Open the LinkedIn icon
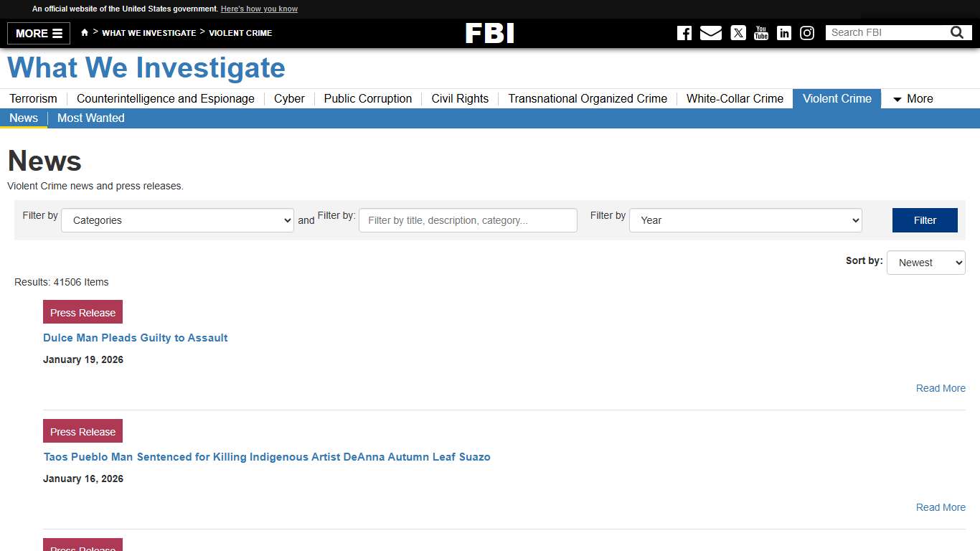 783,32
